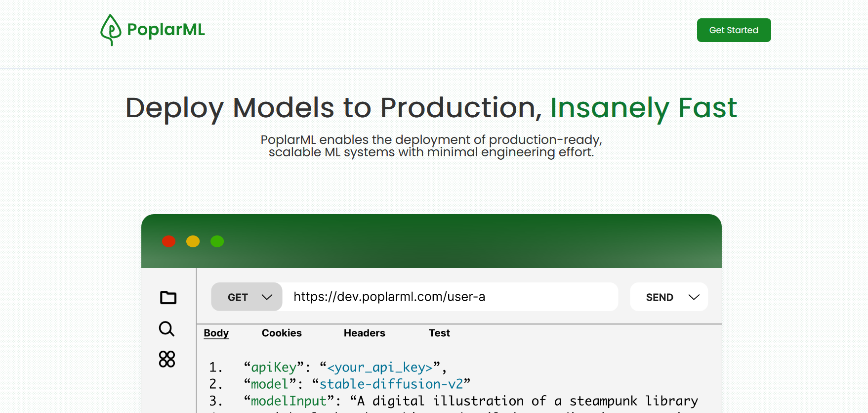The height and width of the screenshot is (413, 868).
Task: Click the magnifying glass search icon
Action: pyautogui.click(x=166, y=329)
